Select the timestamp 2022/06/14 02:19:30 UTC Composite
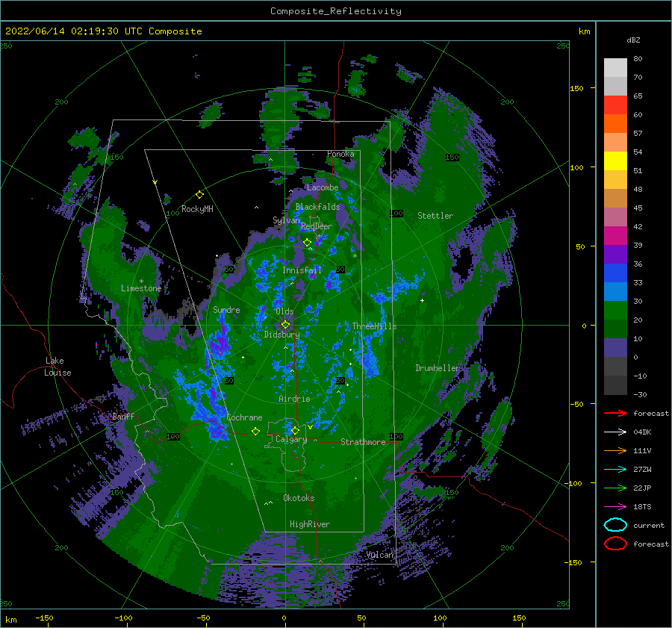The height and width of the screenshot is (628, 672). click(x=103, y=31)
